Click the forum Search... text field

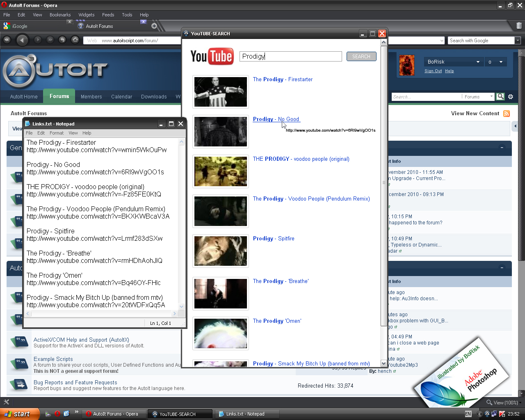tap(427, 97)
